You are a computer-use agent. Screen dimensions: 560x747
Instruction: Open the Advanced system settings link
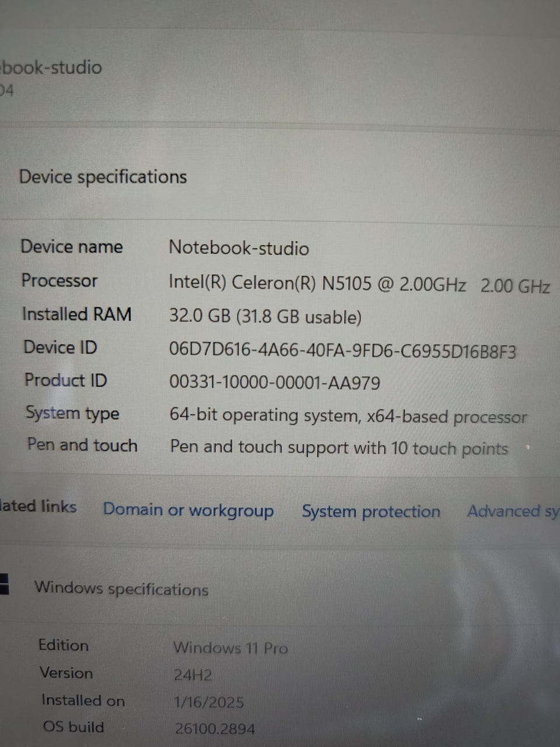tap(513, 512)
